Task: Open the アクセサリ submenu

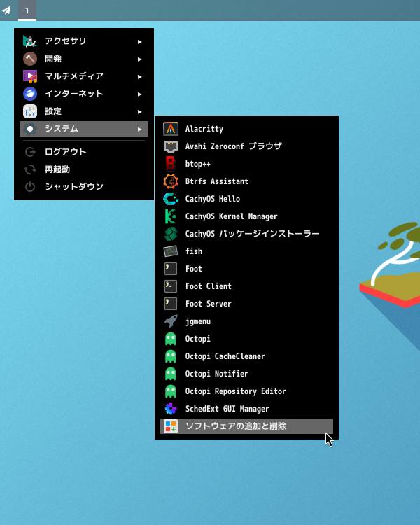Action: click(84, 41)
